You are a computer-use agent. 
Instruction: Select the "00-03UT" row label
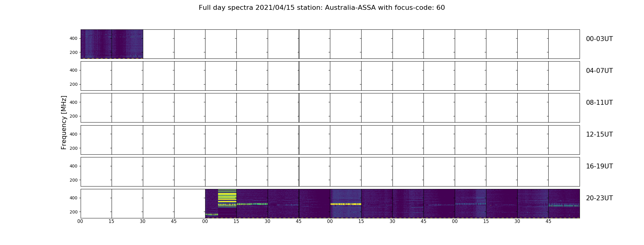[x=599, y=39]
